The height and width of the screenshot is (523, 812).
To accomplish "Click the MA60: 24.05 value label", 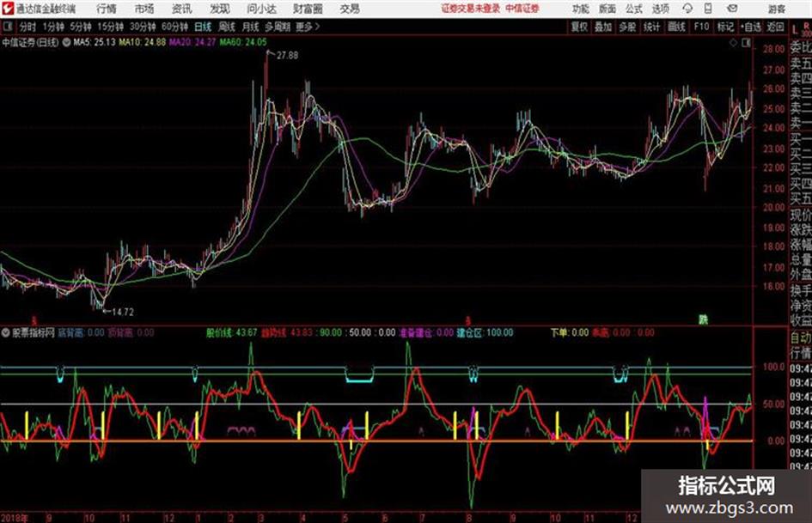I will point(243,42).
